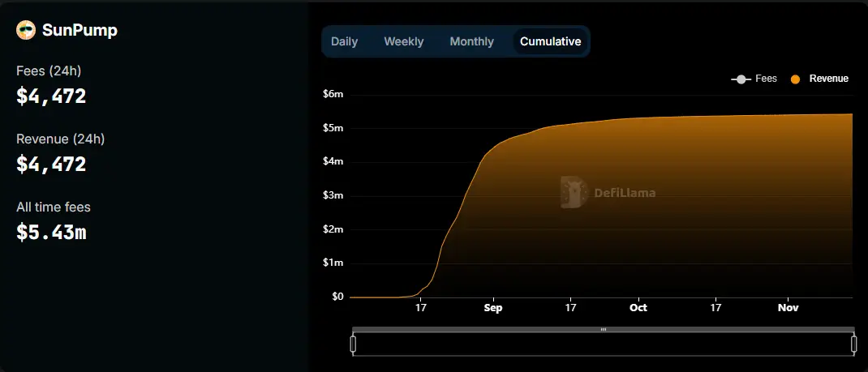Switch chart to Weekly view

click(403, 41)
